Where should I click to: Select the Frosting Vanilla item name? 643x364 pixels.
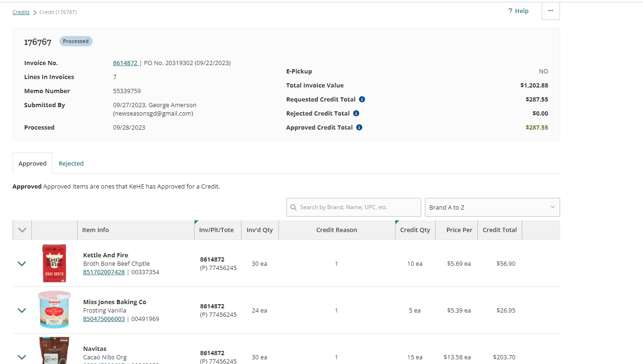pyautogui.click(x=105, y=310)
